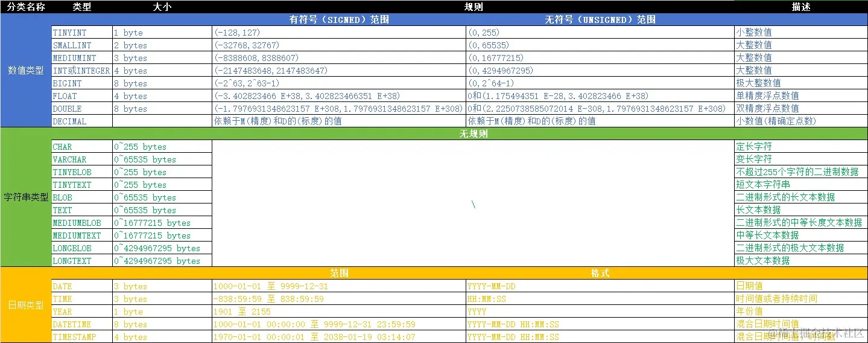This screenshot has width=868, height=343.
Task: Select the FLOAT type cell
Action: coord(82,95)
